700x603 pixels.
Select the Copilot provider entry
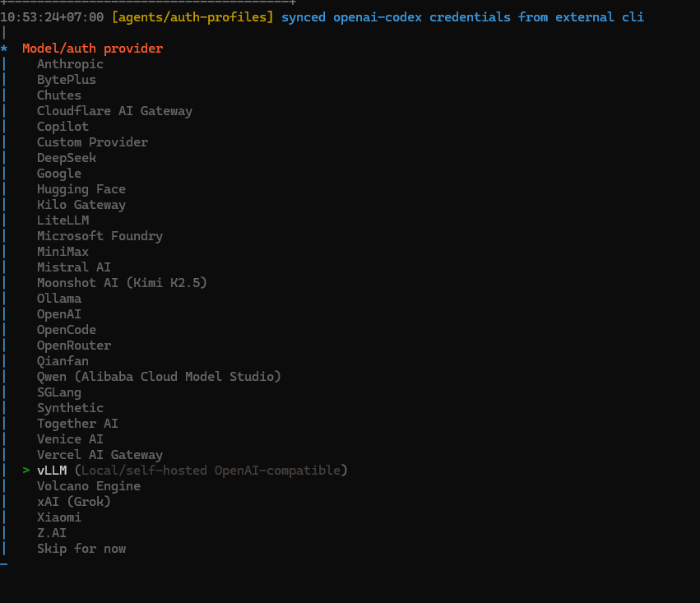click(63, 127)
